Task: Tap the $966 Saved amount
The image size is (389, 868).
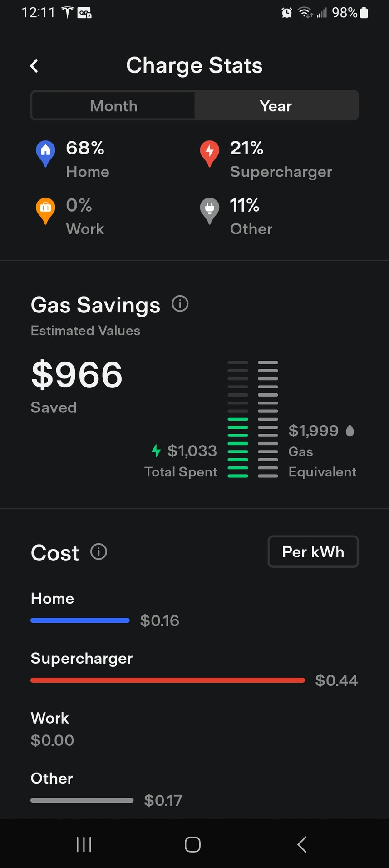Action: pos(77,375)
